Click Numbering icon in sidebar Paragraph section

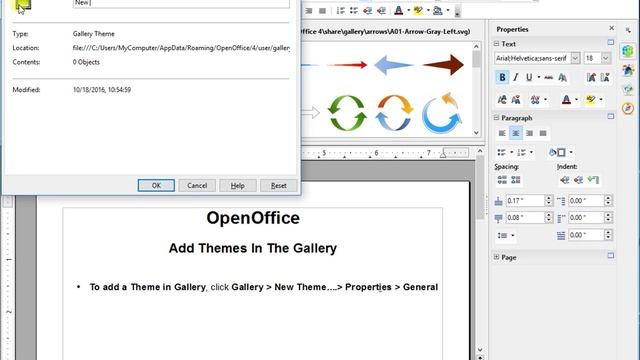tap(521, 152)
